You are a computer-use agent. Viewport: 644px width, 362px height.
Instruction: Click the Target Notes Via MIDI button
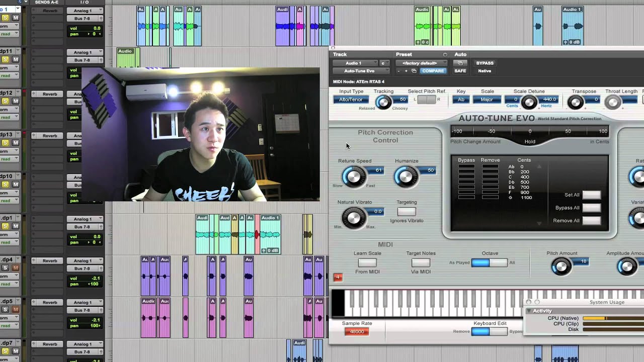[421, 262]
